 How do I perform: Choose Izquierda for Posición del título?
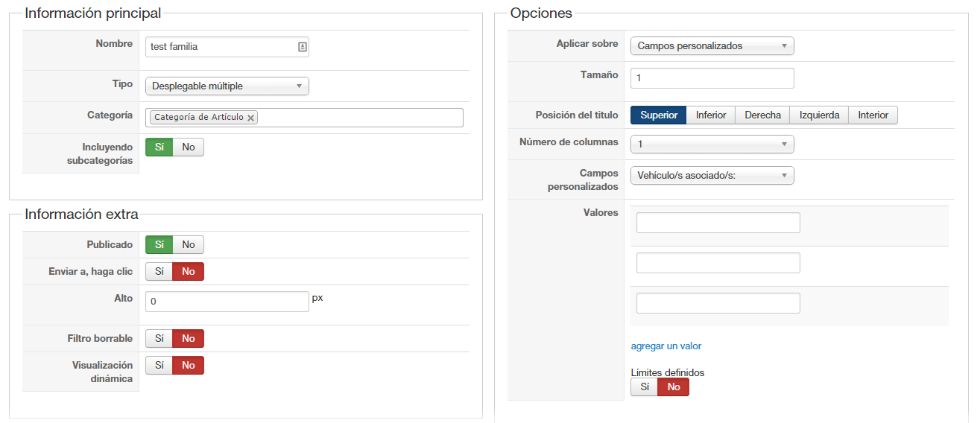coord(819,115)
